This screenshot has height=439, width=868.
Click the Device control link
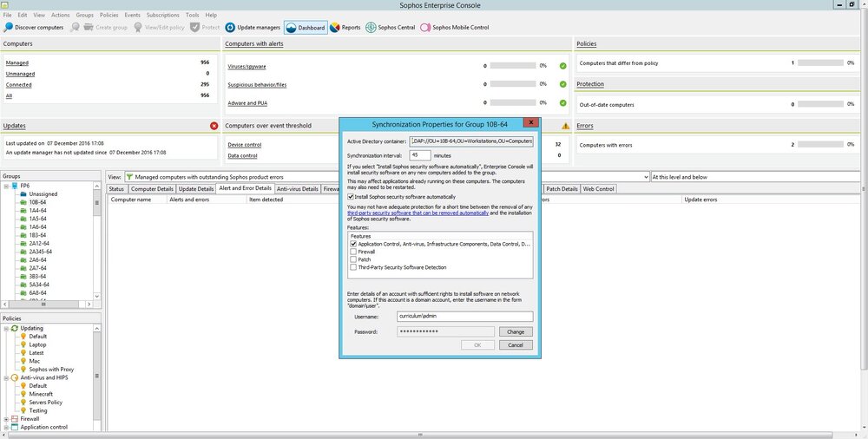(245, 145)
